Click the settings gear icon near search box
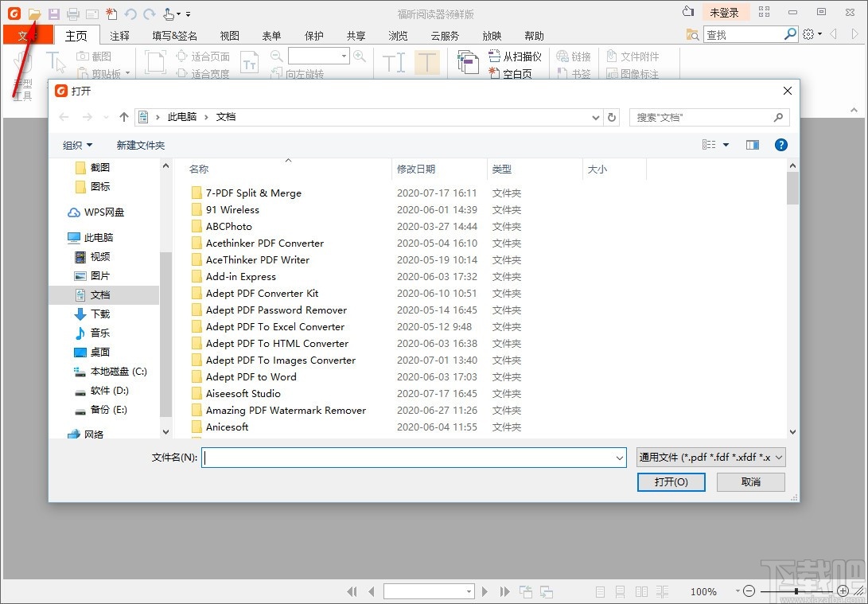The height and width of the screenshot is (604, 868). click(x=808, y=34)
